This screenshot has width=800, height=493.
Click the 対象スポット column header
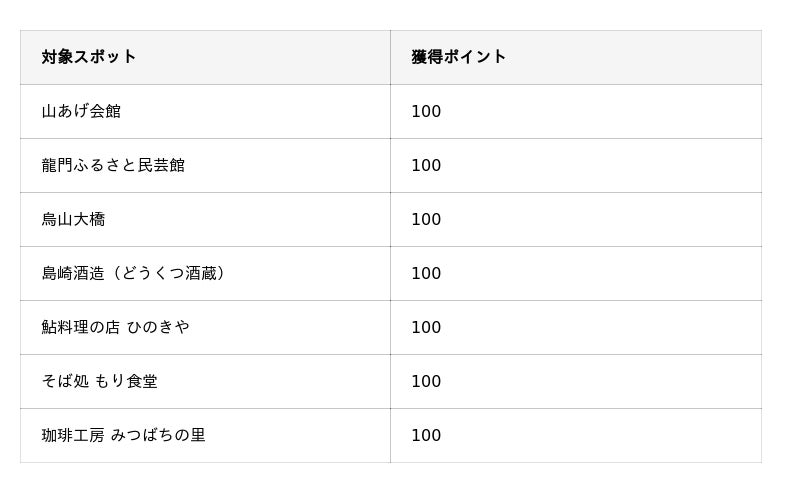(205, 57)
